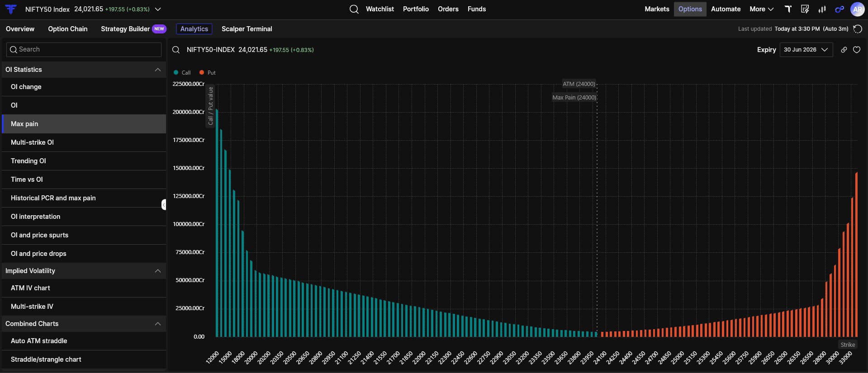Open the AR profile avatar
The height and width of the screenshot is (373, 868).
[x=857, y=9]
